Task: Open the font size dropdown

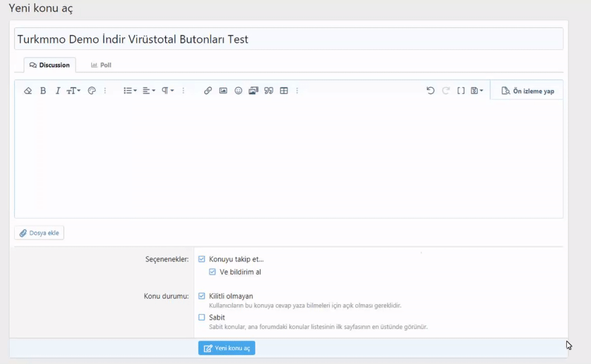Action: (x=73, y=91)
